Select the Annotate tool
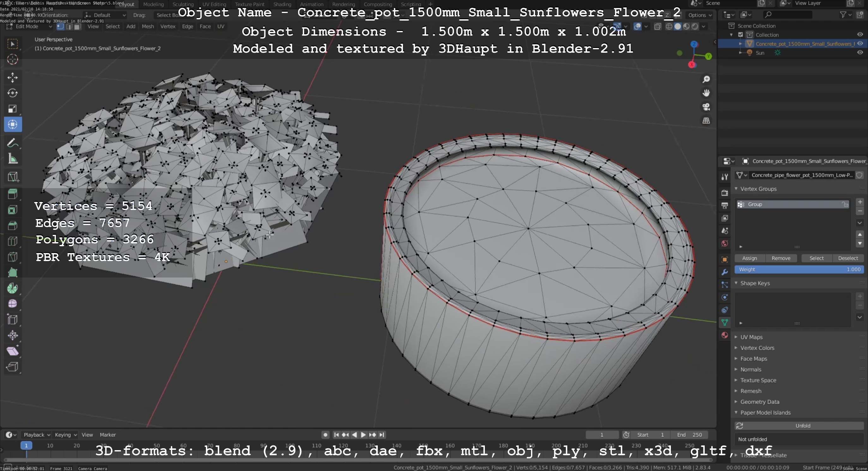 pos(12,143)
